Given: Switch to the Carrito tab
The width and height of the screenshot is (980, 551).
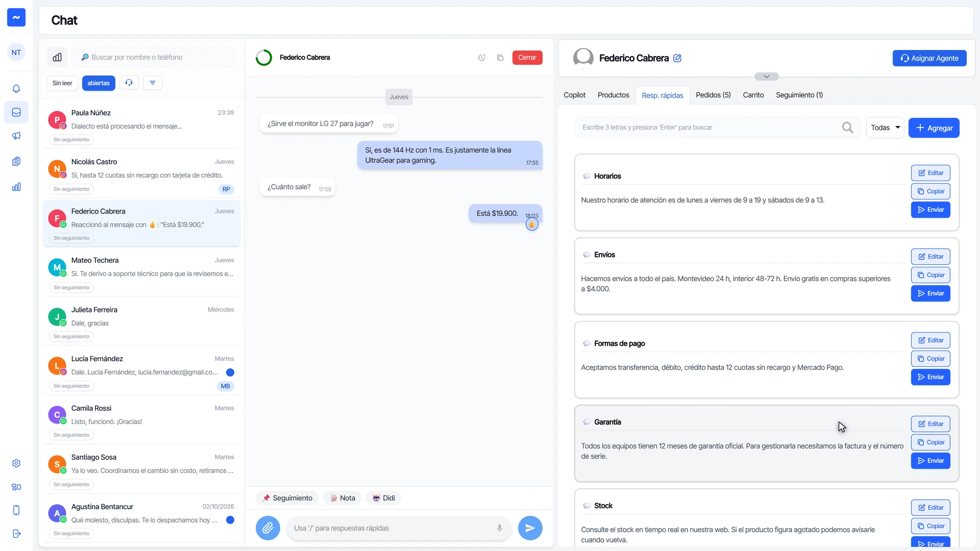Looking at the screenshot, I should tap(753, 95).
